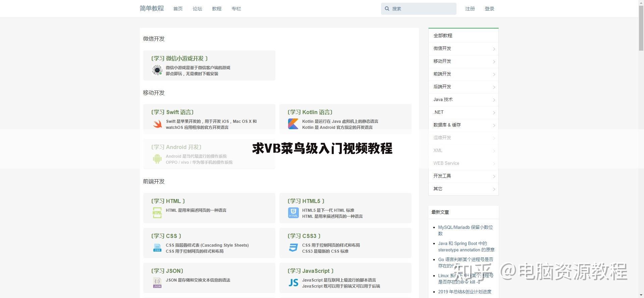Click the Kotlin logo icon
The width and height of the screenshot is (644, 298).
[x=293, y=124]
